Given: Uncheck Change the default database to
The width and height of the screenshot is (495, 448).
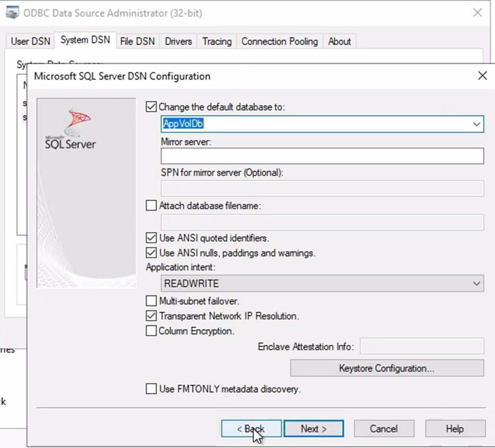Looking at the screenshot, I should [x=151, y=107].
